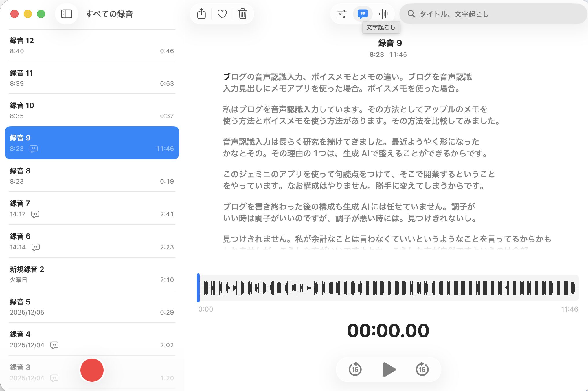Select 録音 12 in the list

pyautogui.click(x=92, y=45)
